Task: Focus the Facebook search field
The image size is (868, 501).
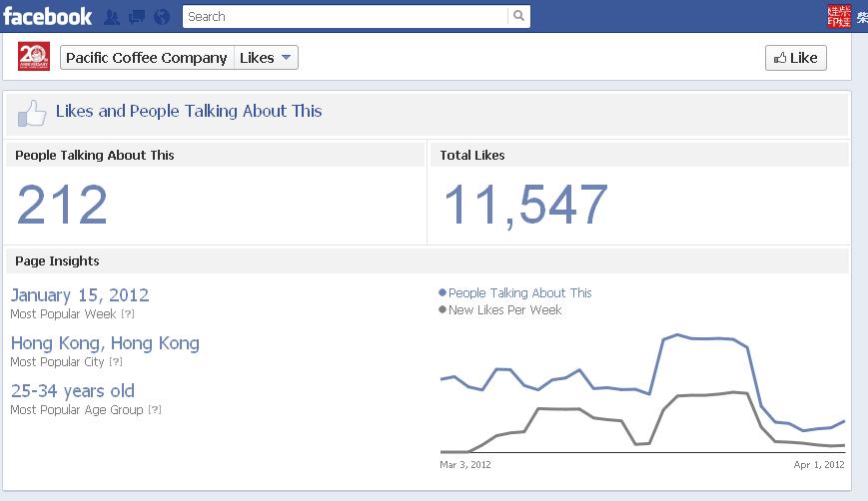Action: [345, 16]
